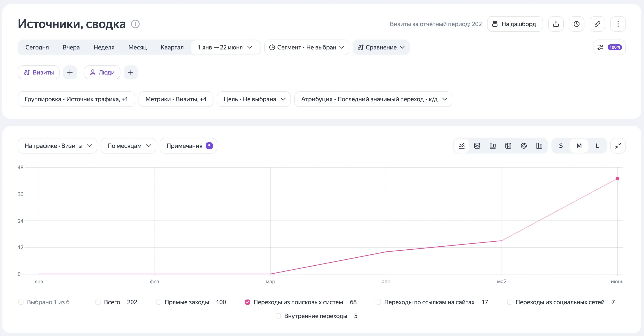Switch period to Неделя
Screen dimensions: 644x336
pos(104,47)
